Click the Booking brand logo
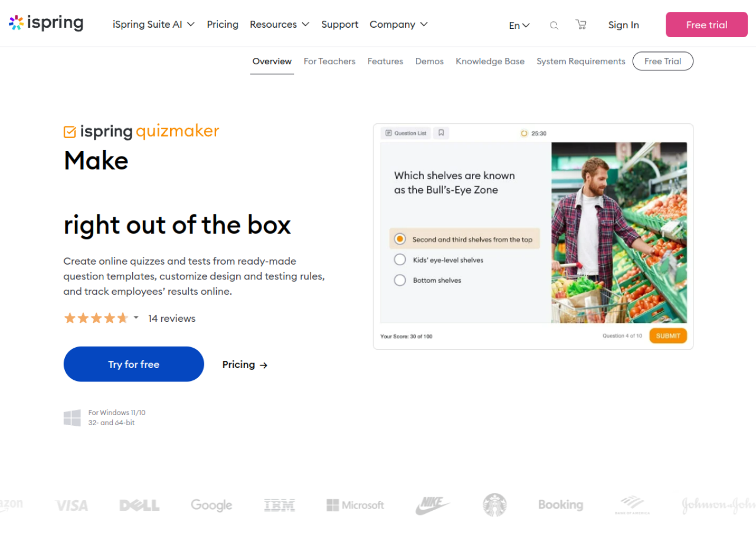This screenshot has width=756, height=535. (x=561, y=505)
